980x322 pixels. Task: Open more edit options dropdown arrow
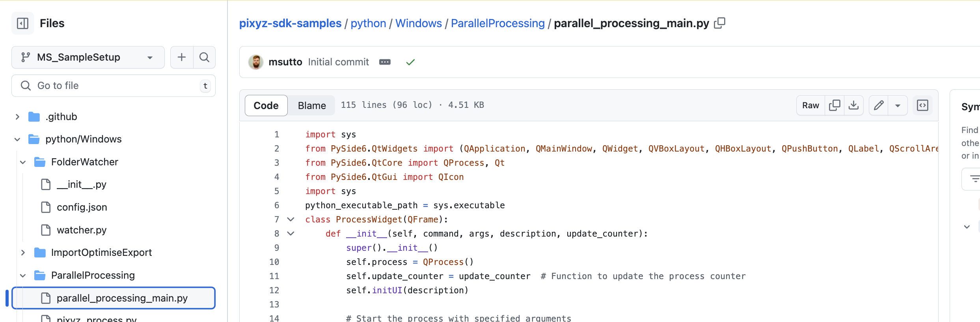898,105
